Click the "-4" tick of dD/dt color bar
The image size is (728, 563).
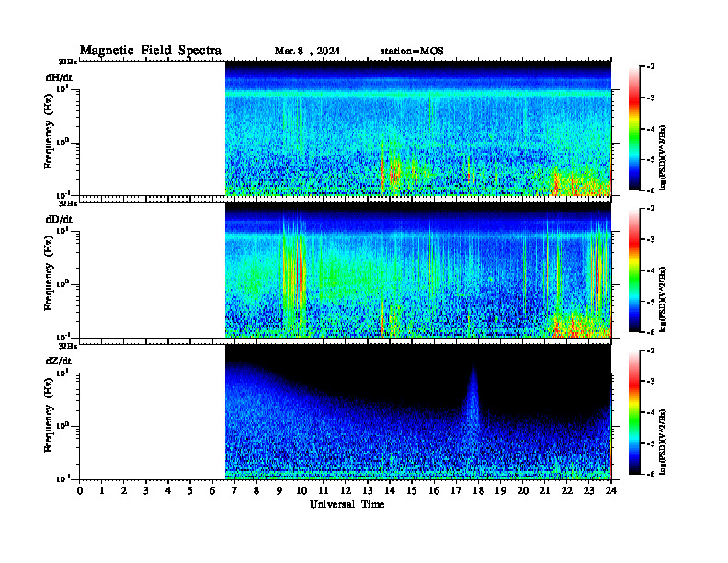click(651, 270)
